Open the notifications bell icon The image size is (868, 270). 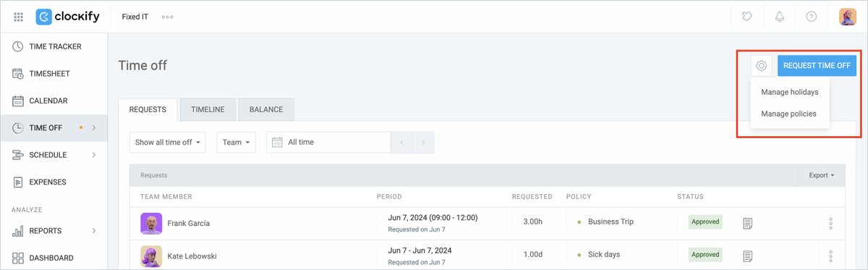pos(780,17)
